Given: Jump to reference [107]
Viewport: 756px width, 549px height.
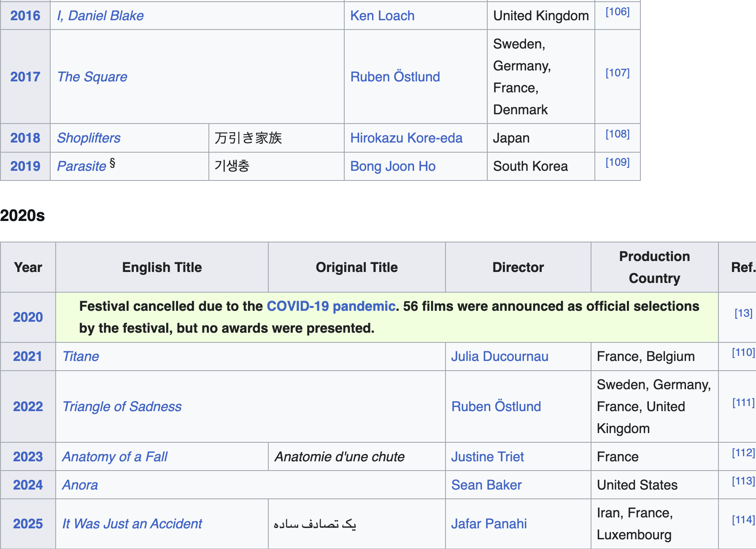Looking at the screenshot, I should 618,73.
